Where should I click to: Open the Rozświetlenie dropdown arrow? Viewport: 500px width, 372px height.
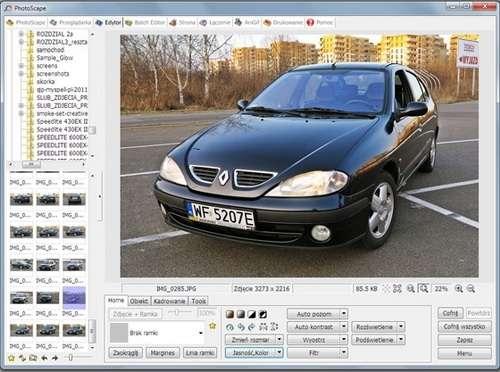(401, 327)
